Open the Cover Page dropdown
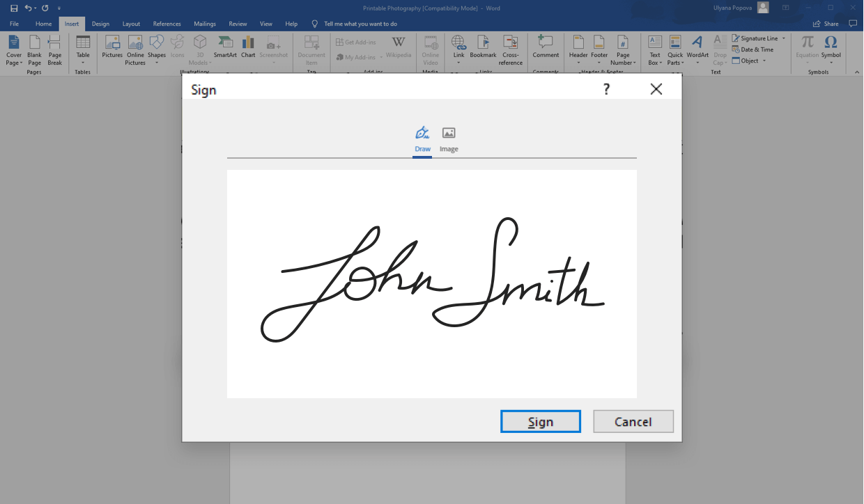This screenshot has height=504, width=864. tap(14, 58)
